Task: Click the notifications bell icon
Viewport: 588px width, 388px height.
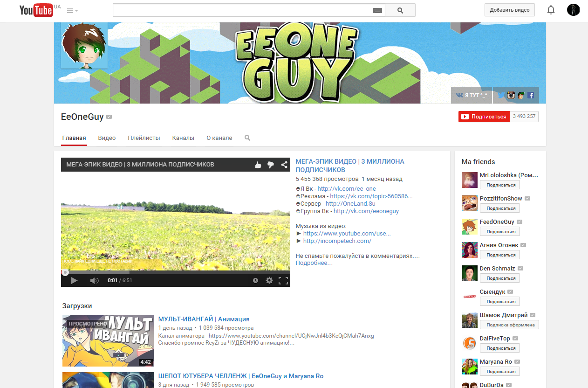Action: (x=551, y=10)
